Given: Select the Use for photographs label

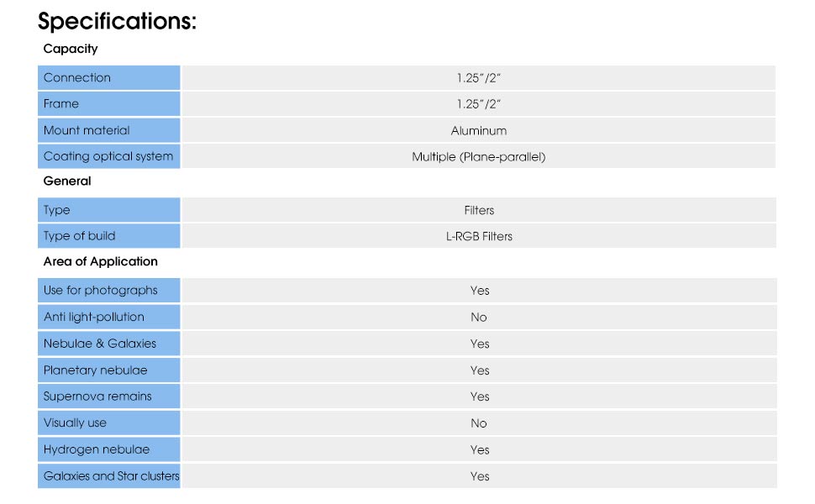Looking at the screenshot, I should click(x=101, y=291).
